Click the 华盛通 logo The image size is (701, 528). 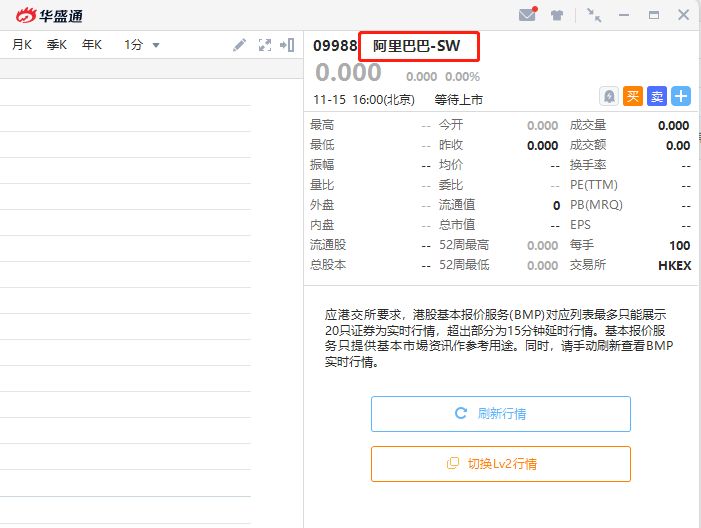tap(49, 16)
